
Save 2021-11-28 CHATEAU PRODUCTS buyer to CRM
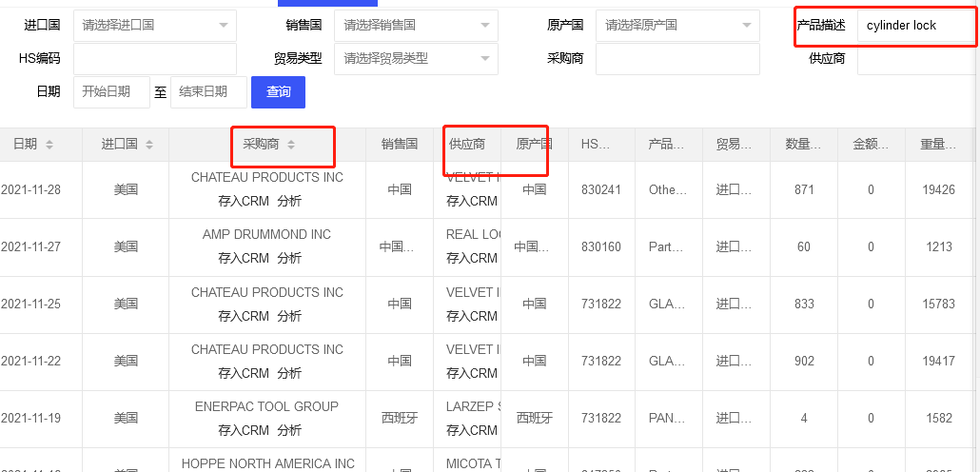tap(244, 202)
